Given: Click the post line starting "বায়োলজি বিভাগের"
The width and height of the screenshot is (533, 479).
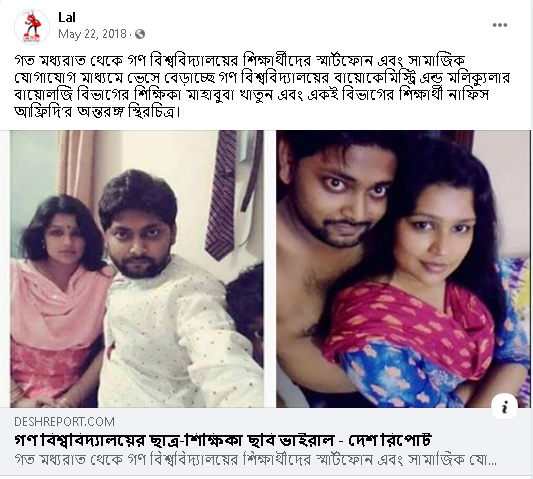Looking at the screenshot, I should tap(252, 95).
